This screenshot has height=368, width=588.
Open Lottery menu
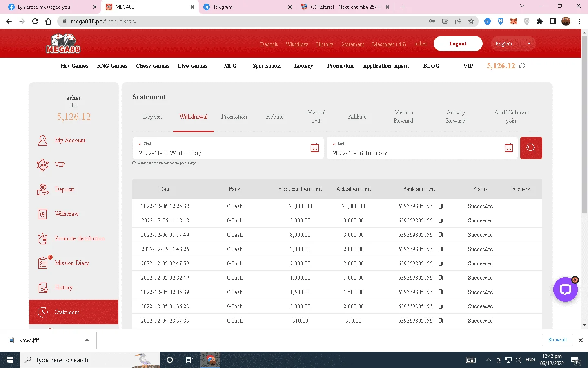coord(304,66)
